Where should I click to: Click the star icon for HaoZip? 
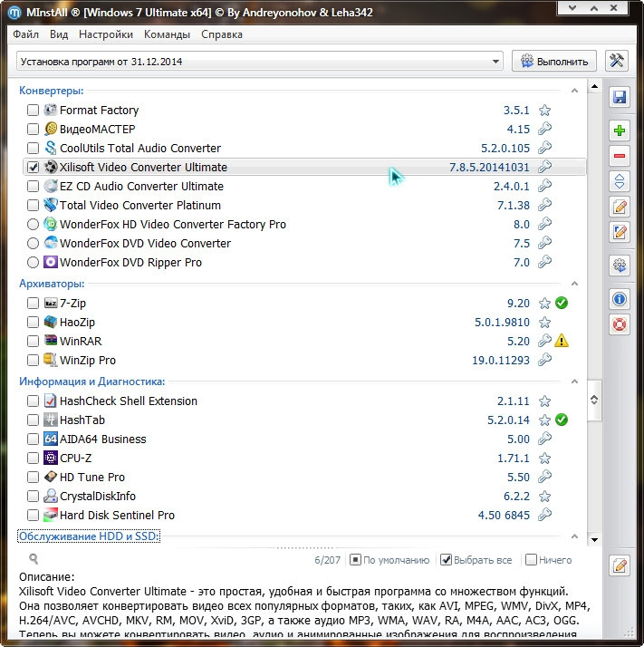click(x=544, y=323)
